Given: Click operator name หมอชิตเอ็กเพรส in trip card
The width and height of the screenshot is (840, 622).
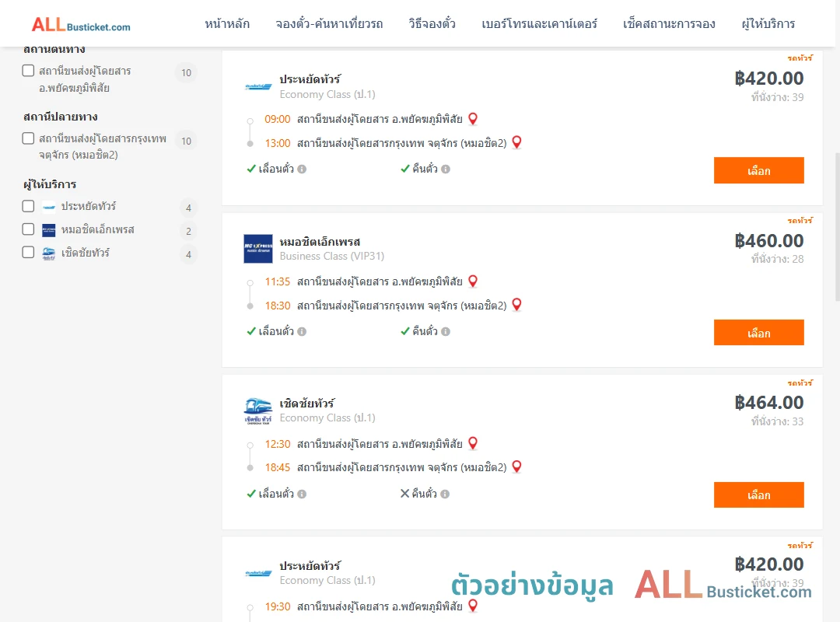Looking at the screenshot, I should [x=320, y=242].
